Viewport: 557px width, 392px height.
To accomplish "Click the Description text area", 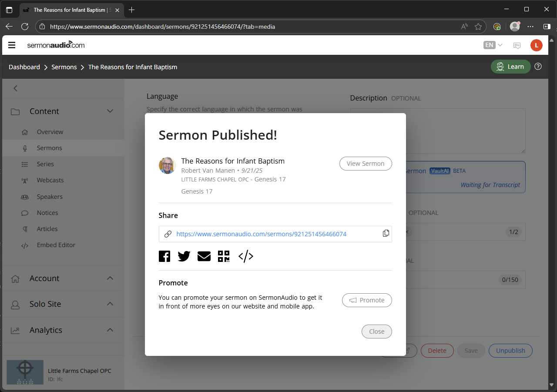I will click(x=438, y=131).
